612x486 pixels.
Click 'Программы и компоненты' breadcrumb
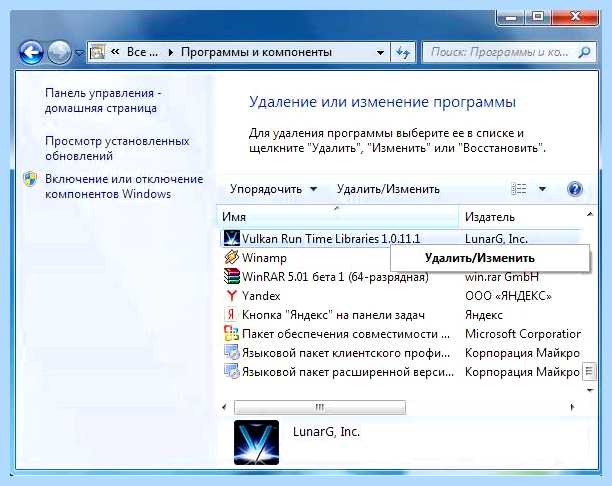point(256,52)
